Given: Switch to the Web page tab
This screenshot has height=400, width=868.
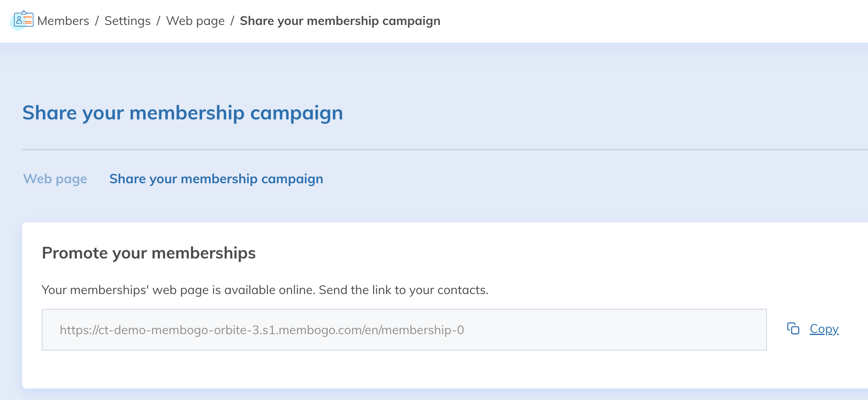Looking at the screenshot, I should [x=55, y=179].
